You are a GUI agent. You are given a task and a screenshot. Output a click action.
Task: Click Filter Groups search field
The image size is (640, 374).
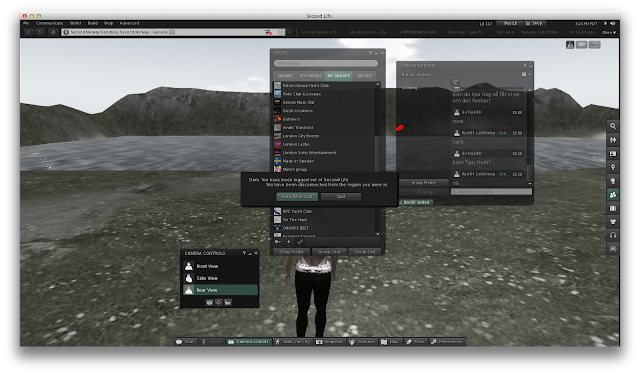click(x=326, y=63)
